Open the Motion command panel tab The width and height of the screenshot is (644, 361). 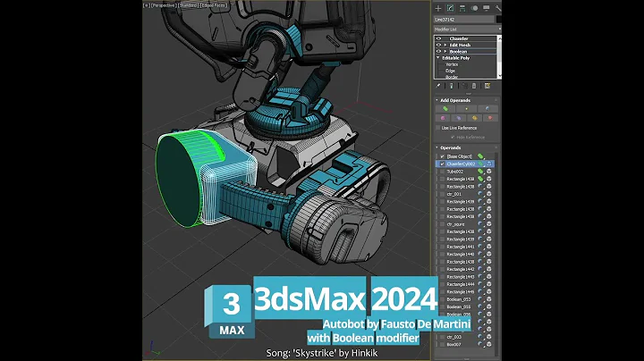point(474,8)
